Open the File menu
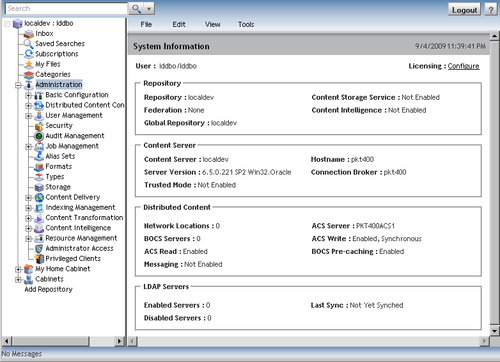This screenshot has width=500, height=362. (146, 24)
